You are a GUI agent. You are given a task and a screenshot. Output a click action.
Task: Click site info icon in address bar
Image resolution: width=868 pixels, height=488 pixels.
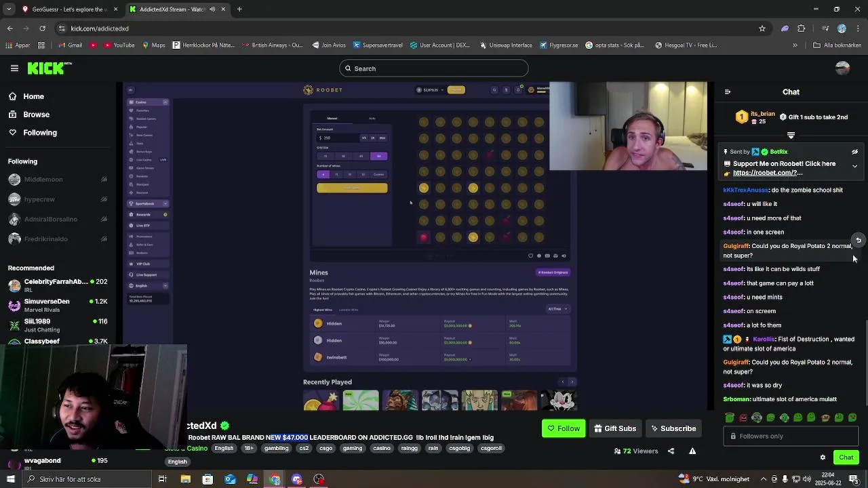(62, 28)
